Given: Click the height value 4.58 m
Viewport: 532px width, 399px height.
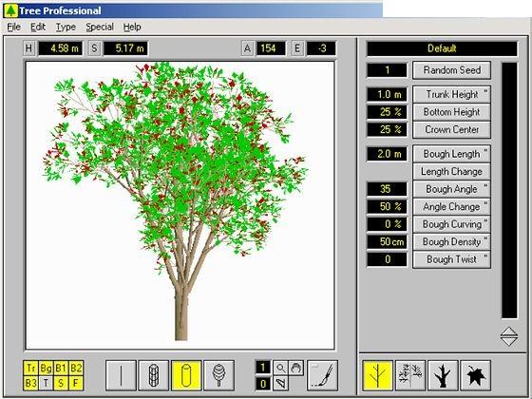Looking at the screenshot, I should pos(61,48).
